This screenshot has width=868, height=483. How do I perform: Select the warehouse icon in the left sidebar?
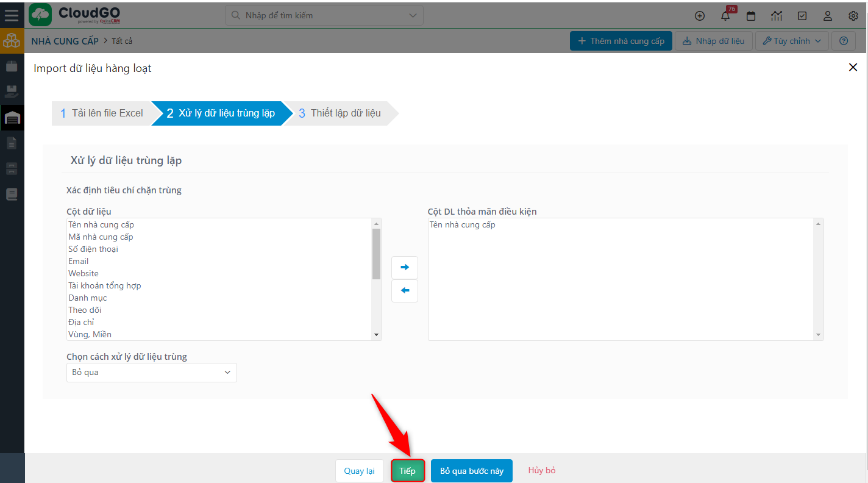point(12,118)
